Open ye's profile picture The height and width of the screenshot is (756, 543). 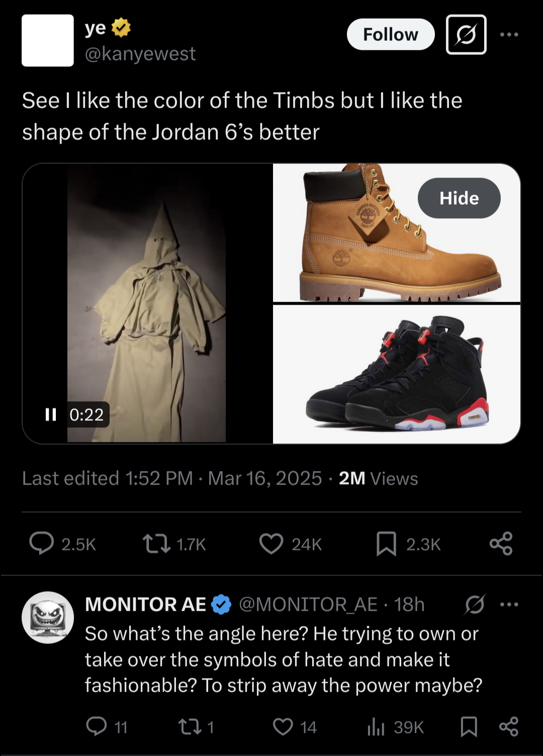48,41
